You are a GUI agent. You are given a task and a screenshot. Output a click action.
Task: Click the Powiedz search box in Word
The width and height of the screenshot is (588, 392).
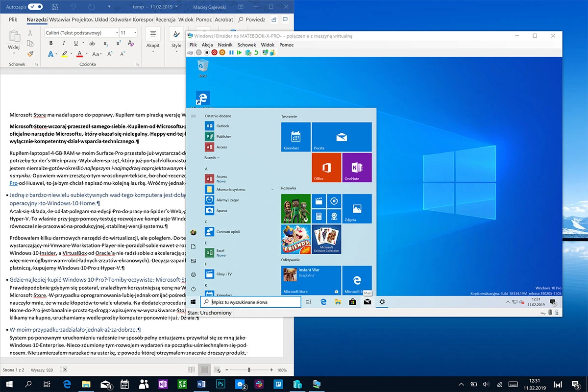coord(251,20)
